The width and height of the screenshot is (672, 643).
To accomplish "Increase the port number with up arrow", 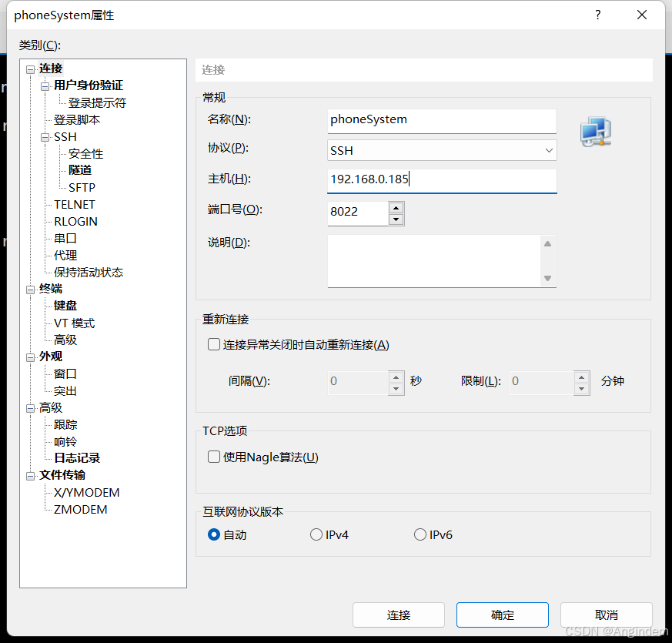I will click(x=396, y=208).
